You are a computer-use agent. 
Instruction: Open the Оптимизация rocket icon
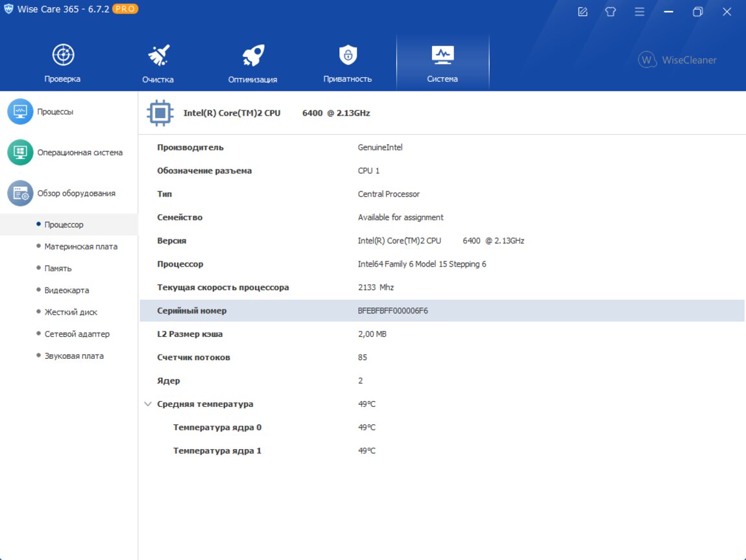(252, 56)
